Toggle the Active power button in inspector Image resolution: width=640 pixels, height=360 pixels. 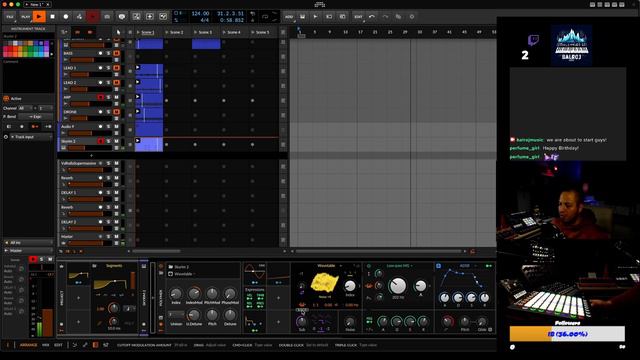6,99
